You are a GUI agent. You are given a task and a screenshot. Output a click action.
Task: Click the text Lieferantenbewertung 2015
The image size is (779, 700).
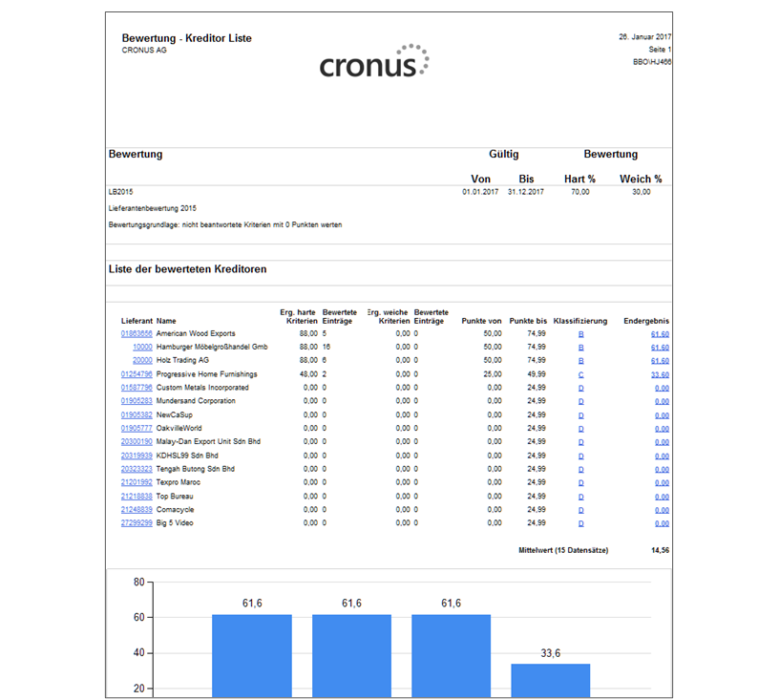tap(153, 208)
